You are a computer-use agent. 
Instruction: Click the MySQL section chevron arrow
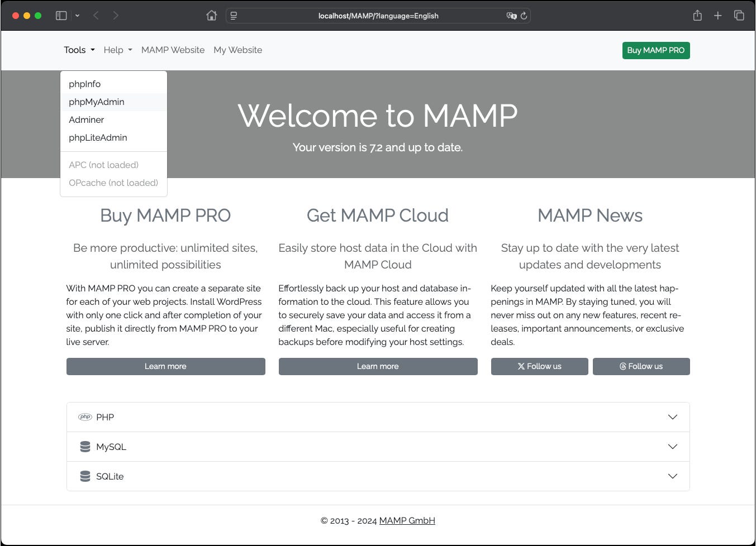tap(673, 447)
